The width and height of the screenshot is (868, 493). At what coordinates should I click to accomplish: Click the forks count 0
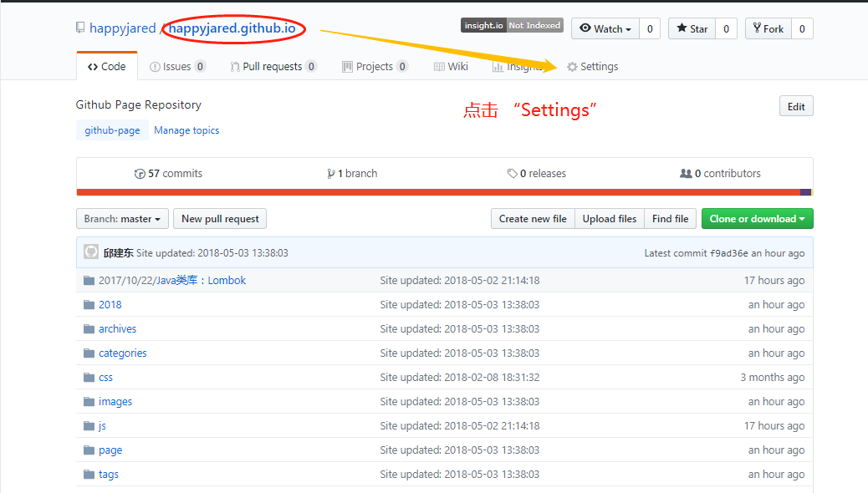(x=802, y=28)
